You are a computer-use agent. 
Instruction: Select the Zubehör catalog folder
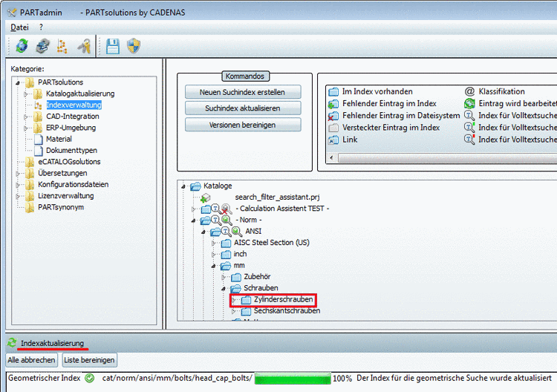click(257, 277)
